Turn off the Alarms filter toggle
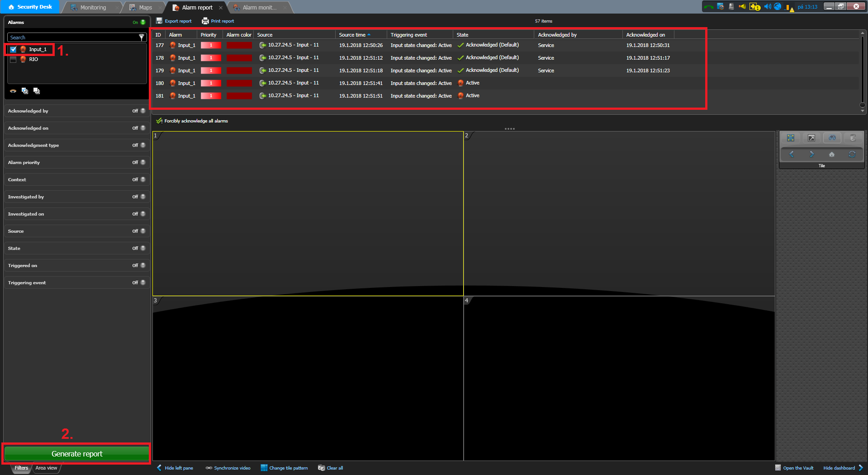Image resolution: width=868 pixels, height=475 pixels. (x=142, y=22)
